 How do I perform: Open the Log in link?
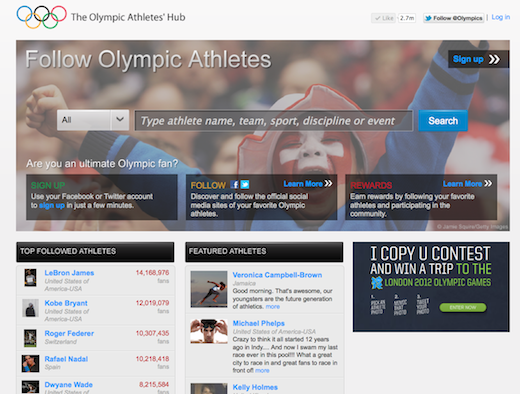(x=501, y=17)
